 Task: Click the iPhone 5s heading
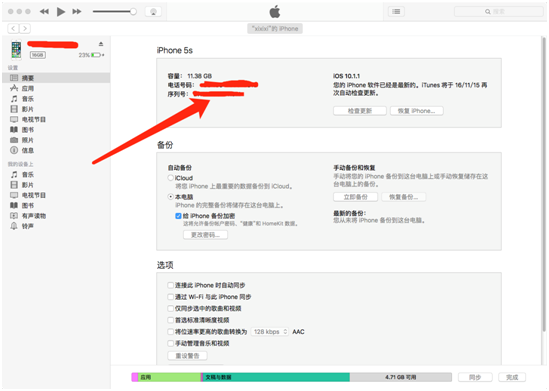tap(174, 50)
